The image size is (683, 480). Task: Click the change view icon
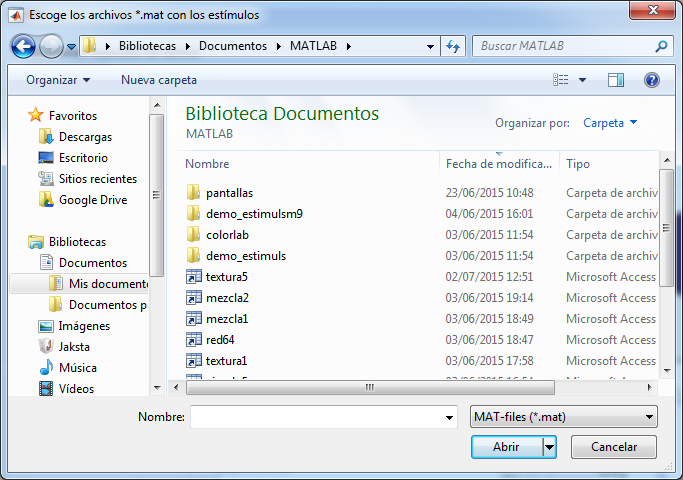[562, 80]
